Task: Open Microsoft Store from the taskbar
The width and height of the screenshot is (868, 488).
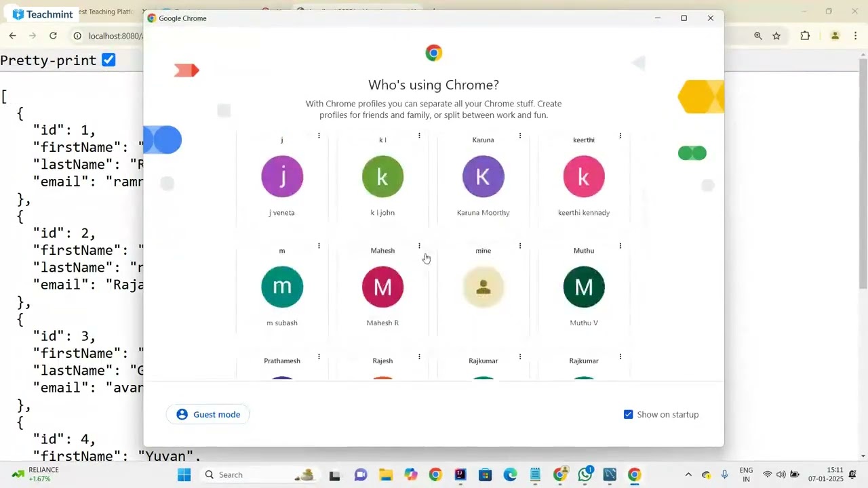Action: [x=485, y=474]
